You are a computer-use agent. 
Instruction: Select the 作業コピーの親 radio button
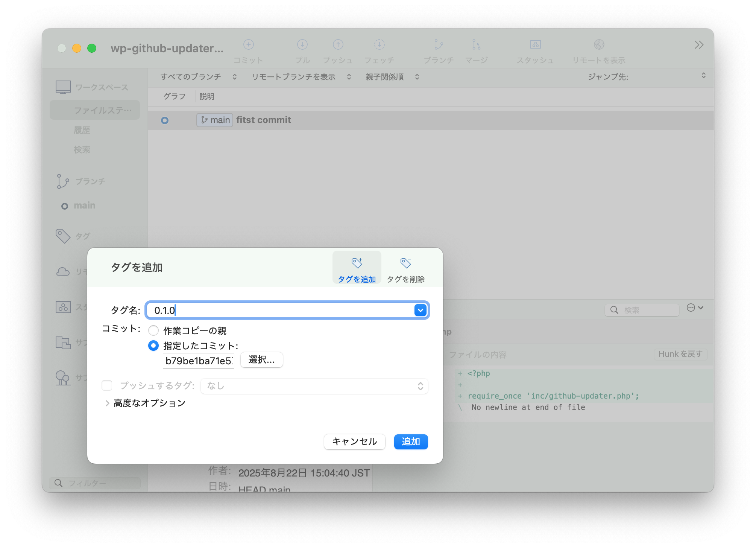click(x=153, y=331)
